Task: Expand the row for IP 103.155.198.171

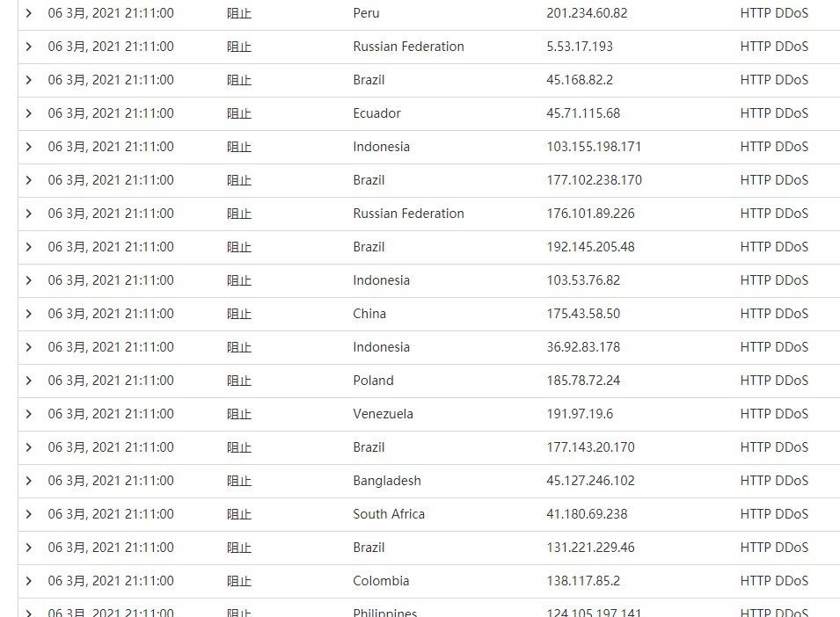Action: click(x=28, y=147)
